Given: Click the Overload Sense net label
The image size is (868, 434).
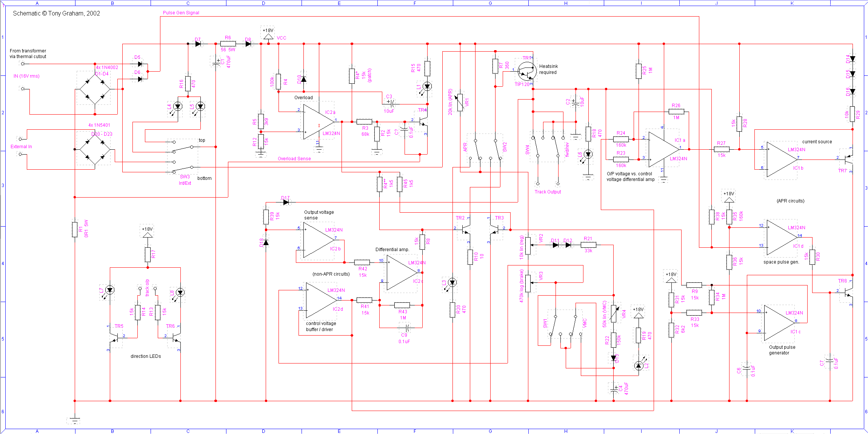Looking at the screenshot, I should tap(294, 159).
